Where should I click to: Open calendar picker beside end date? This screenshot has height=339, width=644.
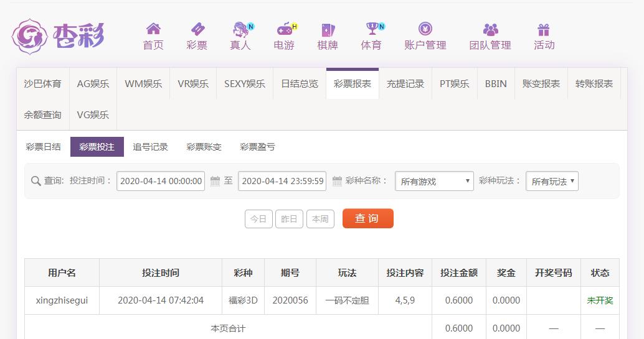point(337,181)
